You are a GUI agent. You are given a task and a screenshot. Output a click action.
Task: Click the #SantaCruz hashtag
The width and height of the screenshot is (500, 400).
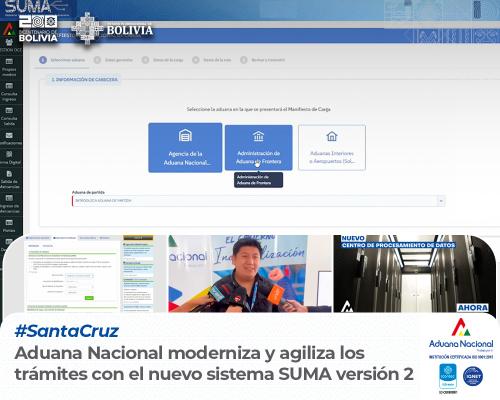(67, 331)
